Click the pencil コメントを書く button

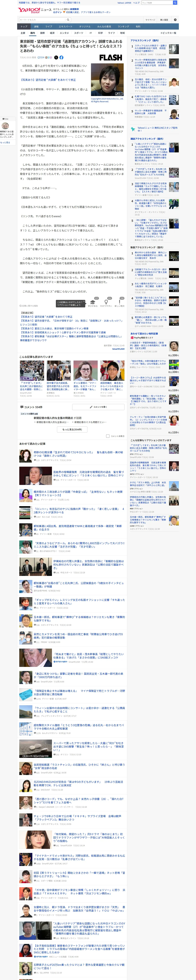click(x=98, y=407)
